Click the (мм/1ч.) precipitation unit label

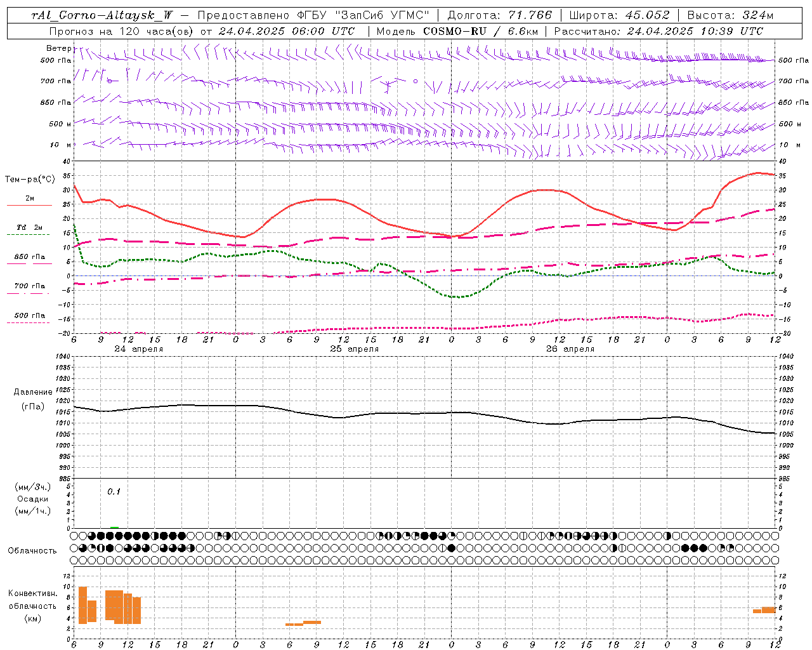click(x=33, y=511)
